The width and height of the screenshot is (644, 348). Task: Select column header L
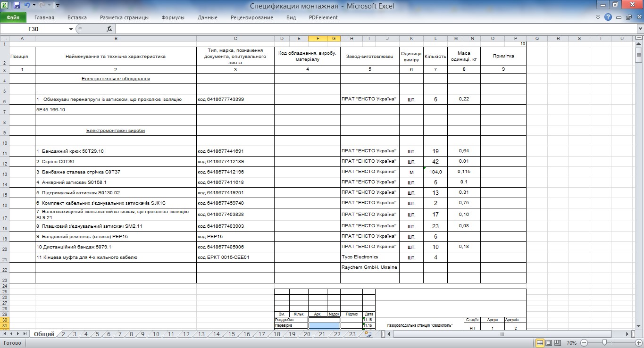pyautogui.click(x=435, y=39)
